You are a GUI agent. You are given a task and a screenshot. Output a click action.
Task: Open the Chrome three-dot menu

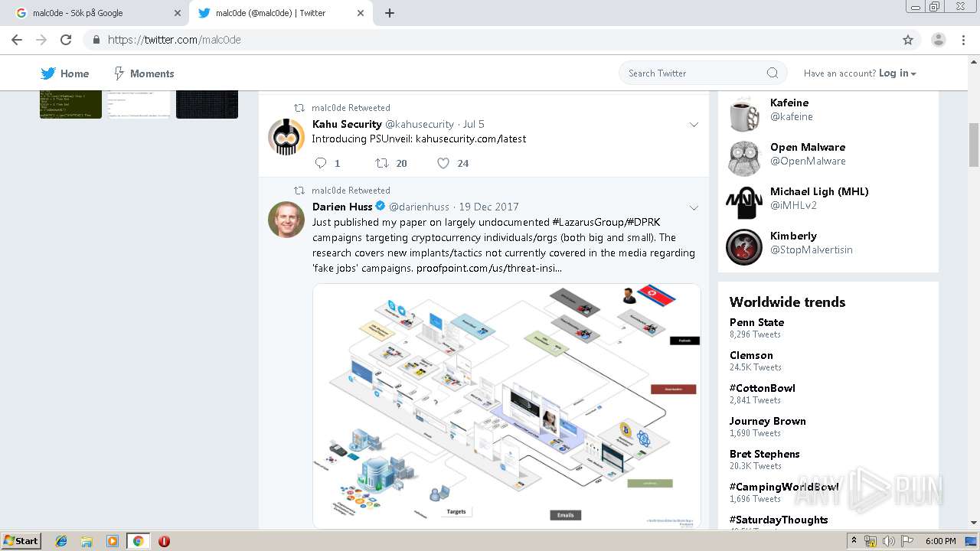pyautogui.click(x=963, y=40)
